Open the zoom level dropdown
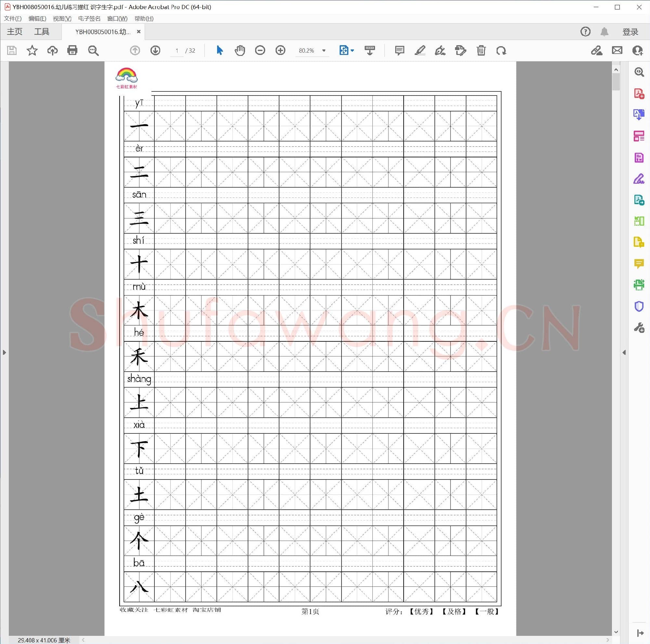Image resolution: width=650 pixels, height=644 pixels. (324, 50)
